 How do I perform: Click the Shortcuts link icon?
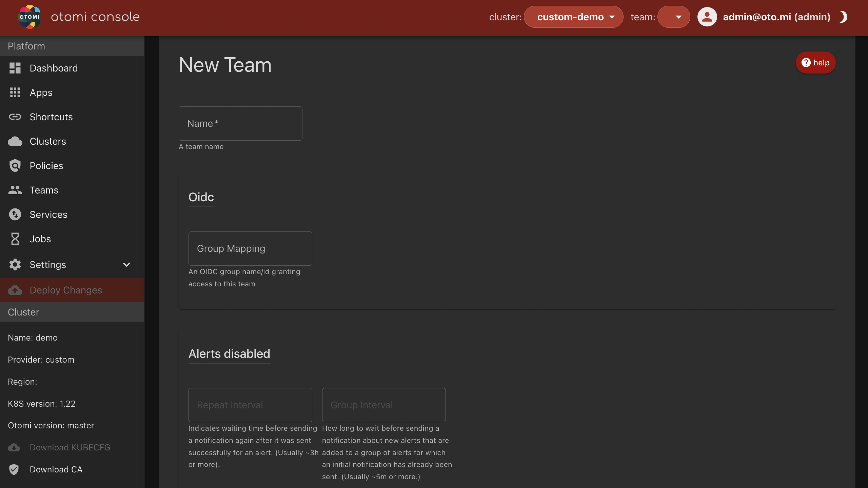(x=15, y=117)
